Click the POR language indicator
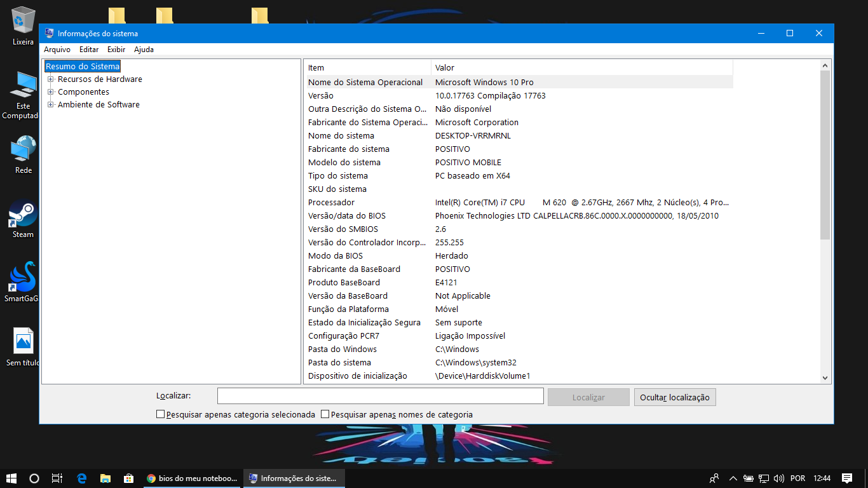The image size is (868, 488). click(797, 478)
